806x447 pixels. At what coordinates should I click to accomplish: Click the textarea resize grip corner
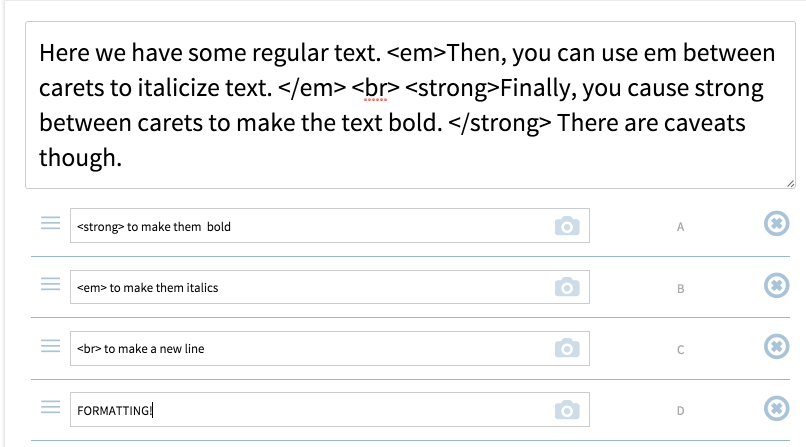coord(790,183)
